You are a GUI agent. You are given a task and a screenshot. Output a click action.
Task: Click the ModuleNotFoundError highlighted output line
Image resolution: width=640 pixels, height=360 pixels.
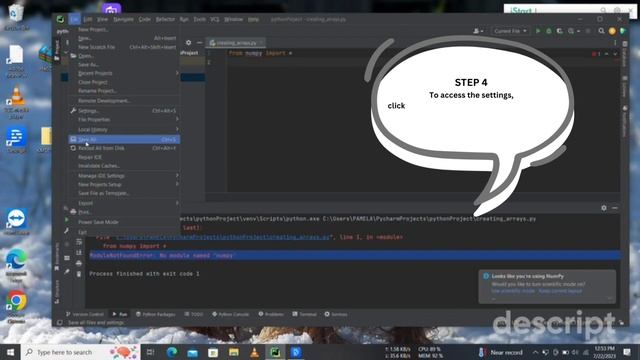click(x=355, y=256)
